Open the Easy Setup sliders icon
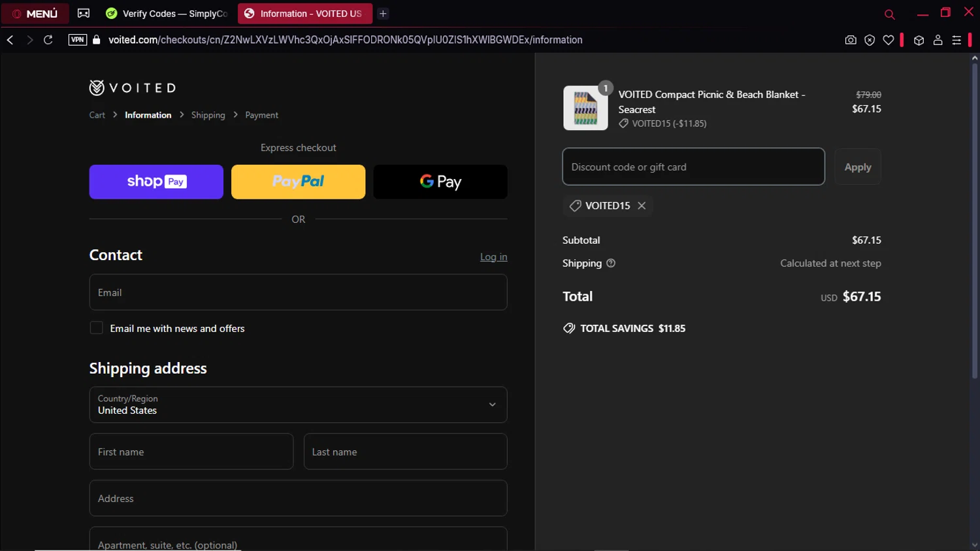The height and width of the screenshot is (551, 980). tap(956, 40)
